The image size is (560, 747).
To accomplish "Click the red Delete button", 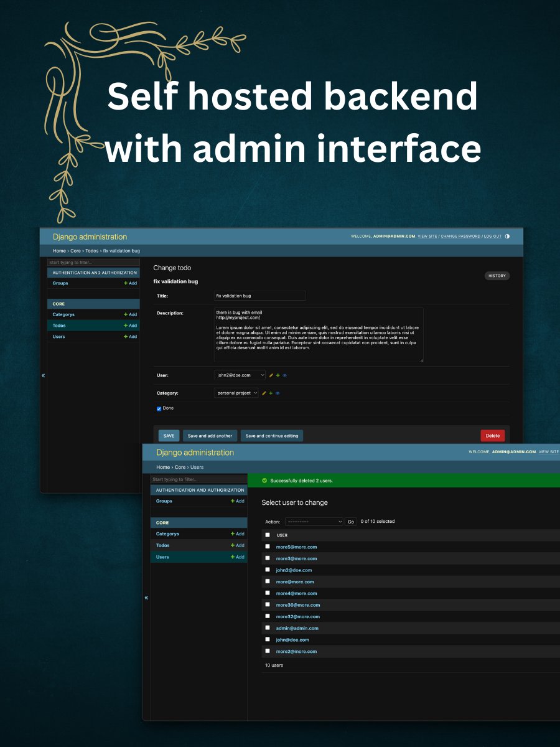I will click(492, 435).
